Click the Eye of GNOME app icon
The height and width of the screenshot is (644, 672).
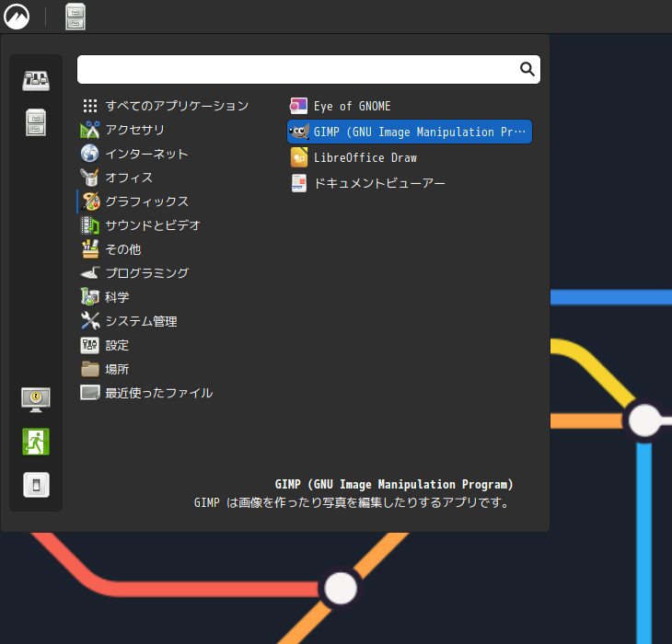click(x=298, y=106)
